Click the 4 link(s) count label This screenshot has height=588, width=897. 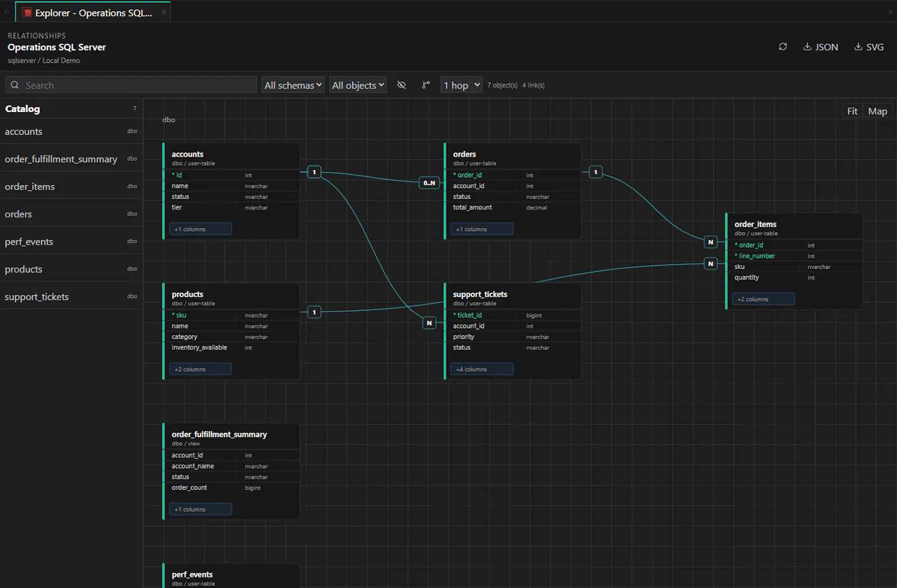(533, 85)
